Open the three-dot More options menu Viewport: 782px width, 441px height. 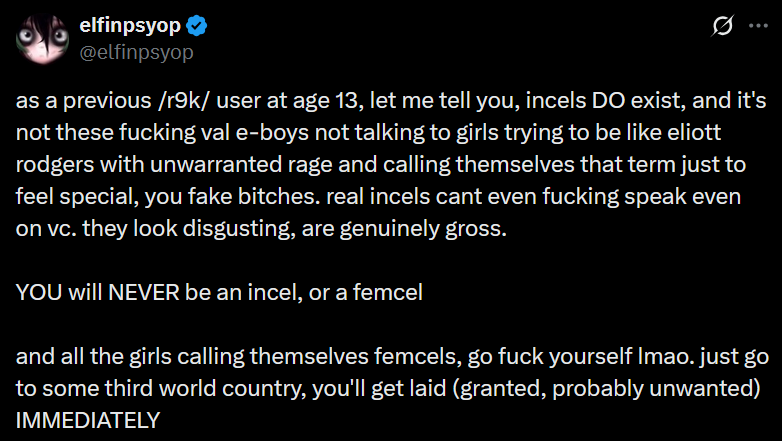tap(757, 28)
